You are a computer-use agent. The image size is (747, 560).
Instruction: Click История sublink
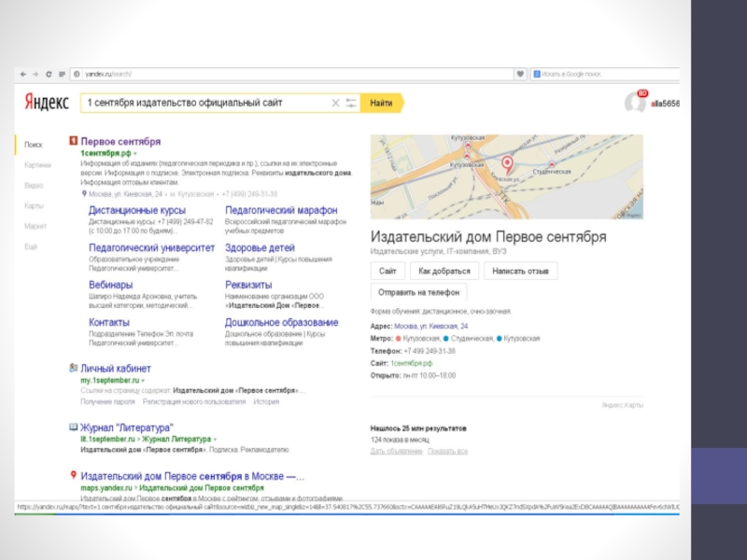[x=266, y=402]
